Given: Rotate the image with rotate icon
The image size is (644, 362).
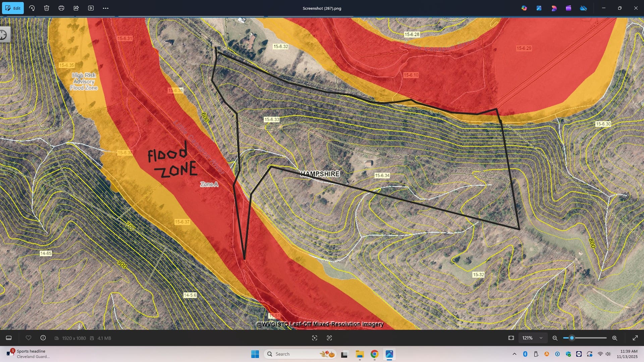Looking at the screenshot, I should pyautogui.click(x=32, y=8).
